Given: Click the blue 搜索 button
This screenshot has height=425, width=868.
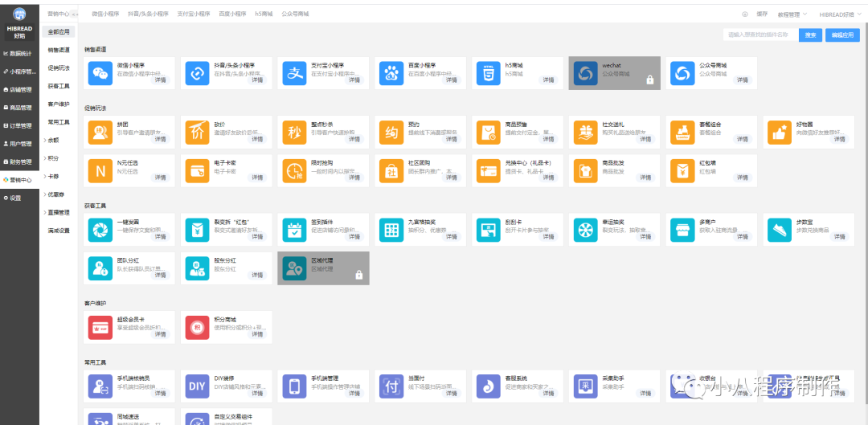Looking at the screenshot, I should pos(810,35).
